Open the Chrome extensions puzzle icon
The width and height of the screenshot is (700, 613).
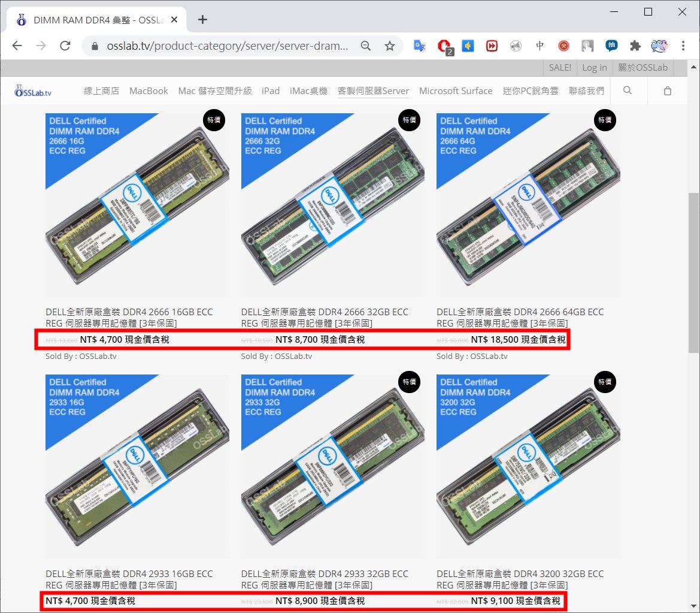tap(635, 46)
